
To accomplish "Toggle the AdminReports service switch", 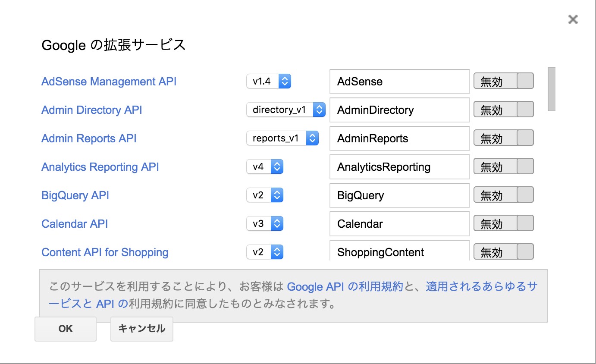I will point(504,138).
